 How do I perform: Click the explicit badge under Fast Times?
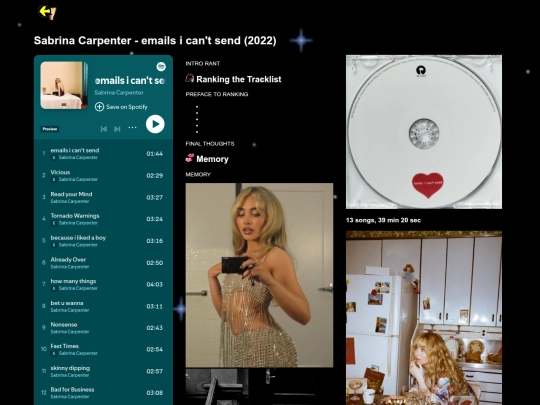click(x=54, y=353)
